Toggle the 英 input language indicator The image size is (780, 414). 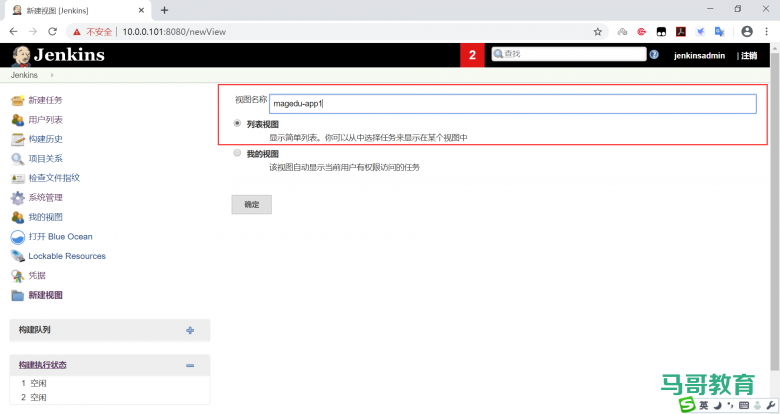coord(703,405)
